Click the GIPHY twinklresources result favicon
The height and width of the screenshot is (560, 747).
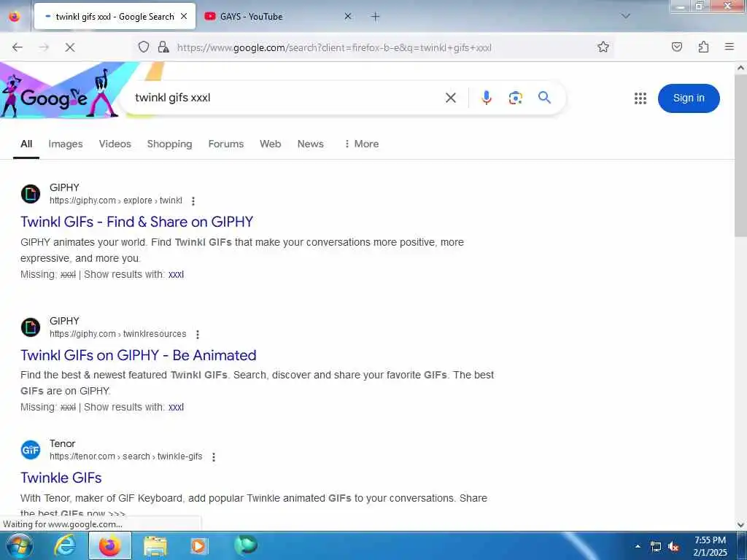coord(31,327)
